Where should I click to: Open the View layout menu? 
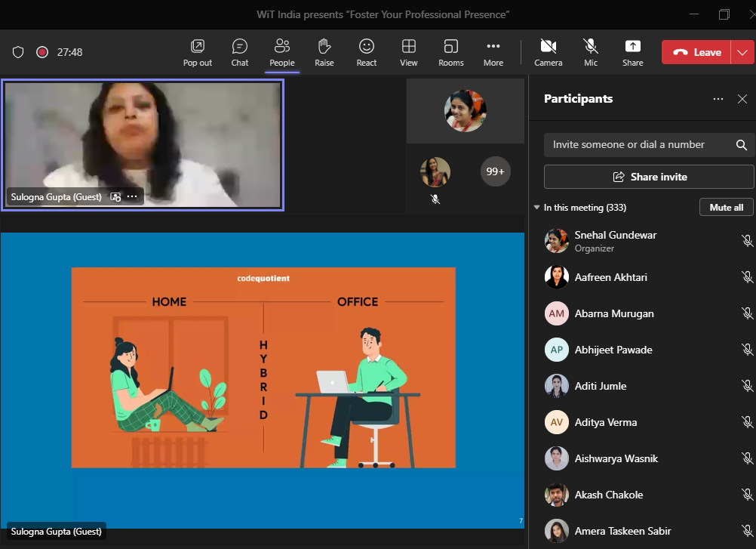409,52
